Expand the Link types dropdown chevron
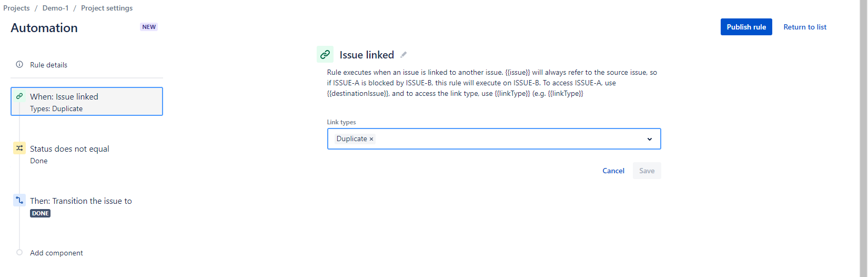 [x=650, y=139]
